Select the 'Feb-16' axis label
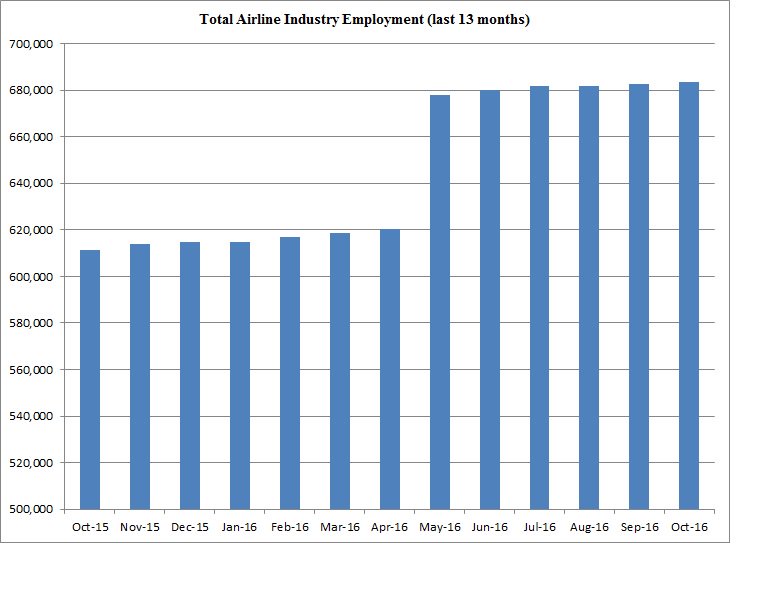Viewport: 768px width, 614px height. [x=290, y=527]
